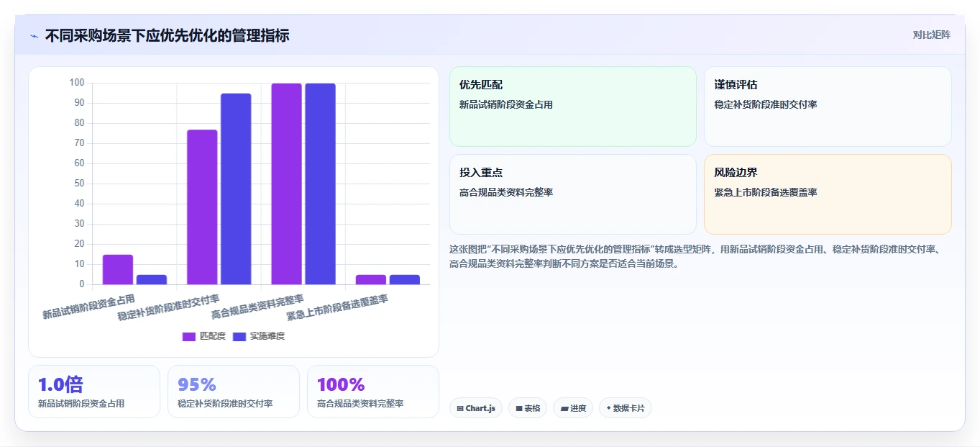This screenshot has width=980, height=447.
Task: Click the 优先匹配 matrix card
Action: (573, 107)
